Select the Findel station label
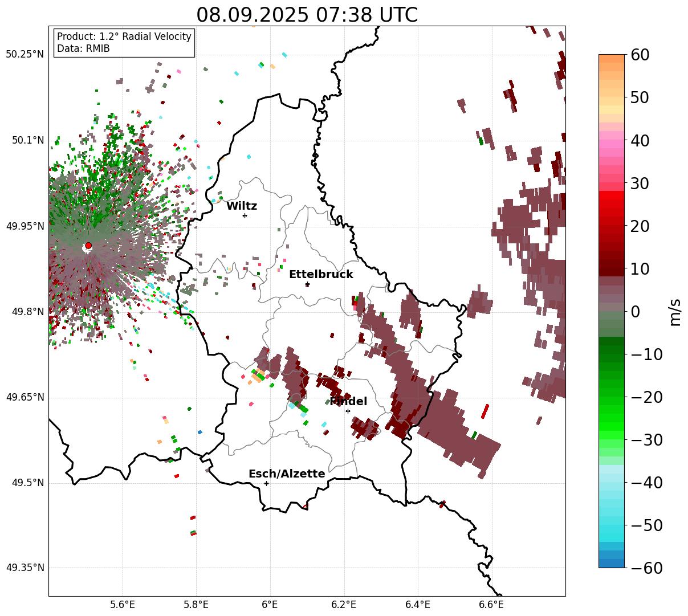The image size is (688, 616). (x=348, y=402)
